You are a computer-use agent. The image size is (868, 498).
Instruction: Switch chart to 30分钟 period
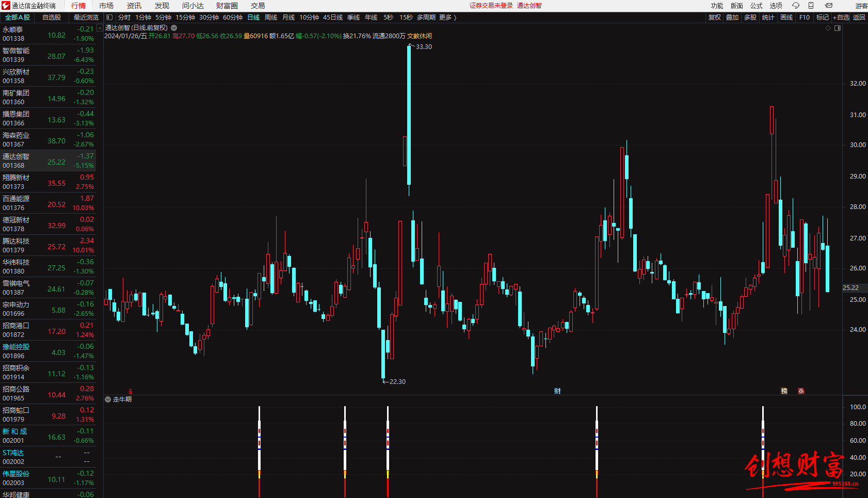pyautogui.click(x=209, y=18)
